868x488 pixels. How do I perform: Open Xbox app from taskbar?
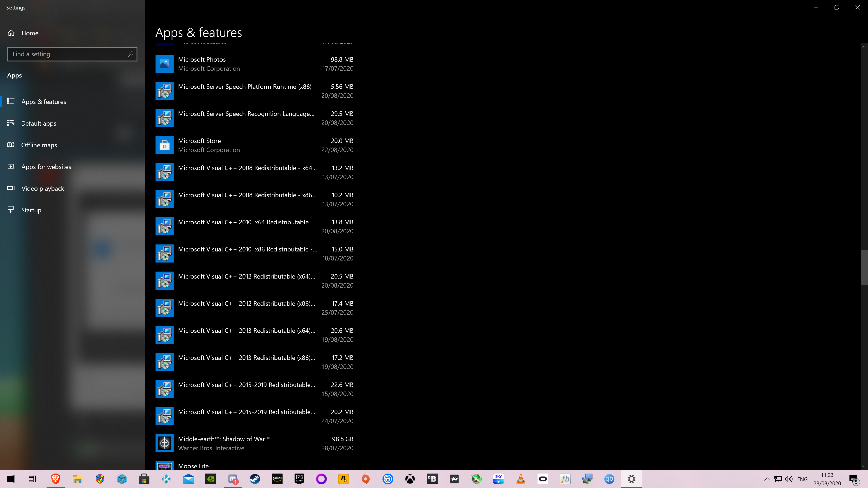tap(410, 479)
